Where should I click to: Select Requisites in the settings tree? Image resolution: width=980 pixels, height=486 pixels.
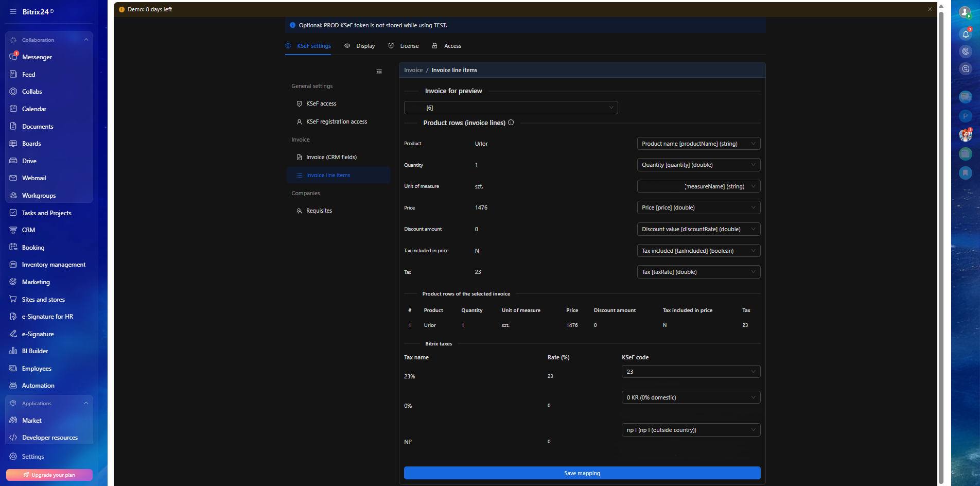(319, 211)
